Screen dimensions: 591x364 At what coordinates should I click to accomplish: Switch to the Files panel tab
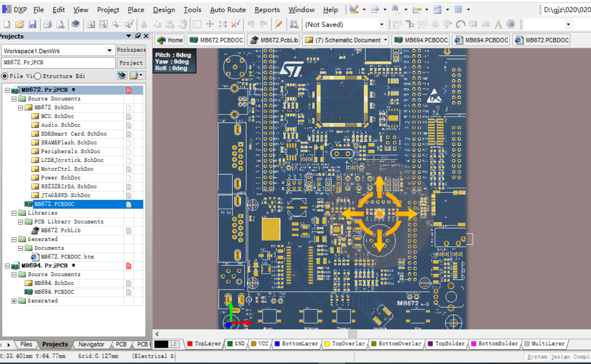(x=26, y=344)
